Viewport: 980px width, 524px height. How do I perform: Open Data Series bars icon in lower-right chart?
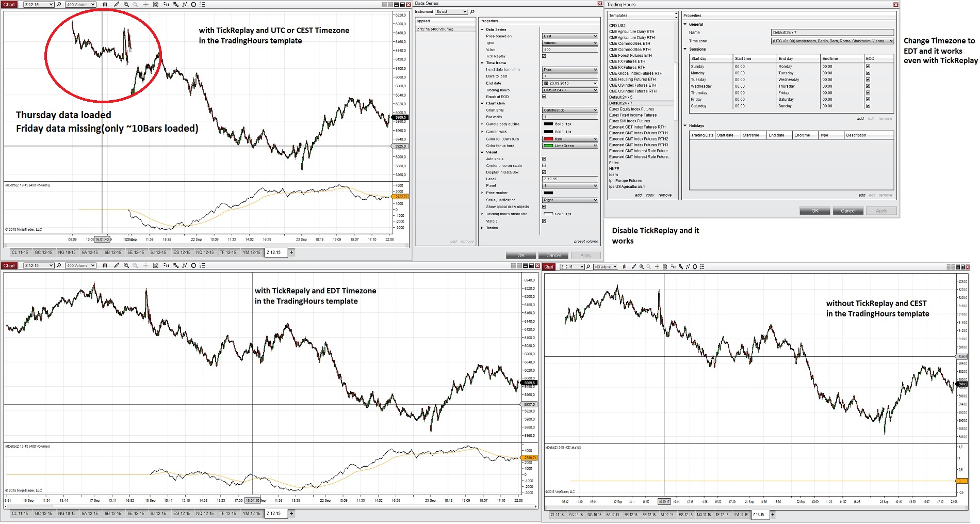pos(625,267)
